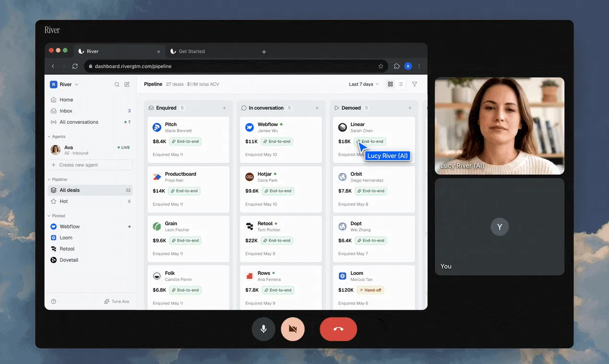The image size is (609, 364).
Task: Switch to list view
Action: pos(400,84)
